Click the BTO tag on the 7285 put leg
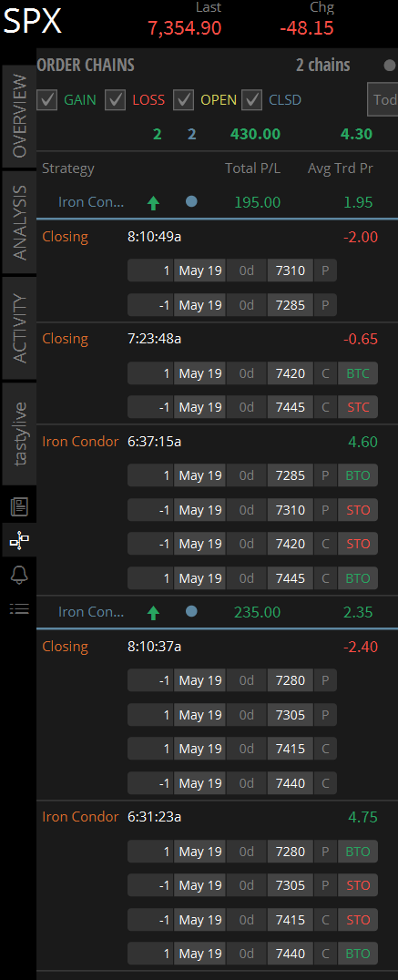Viewport: 398px width, 980px height. click(358, 475)
